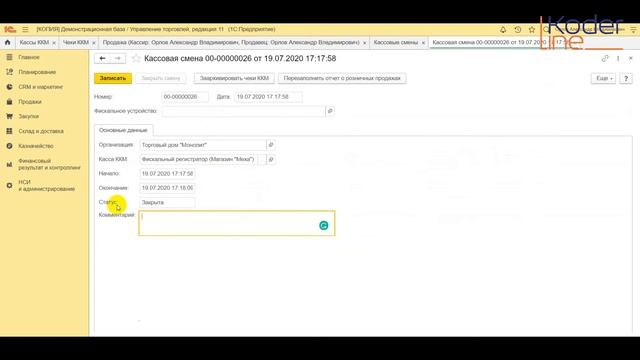Close the Кассовые смены tab
This screenshot has height=360, width=640.
pyautogui.click(x=423, y=43)
